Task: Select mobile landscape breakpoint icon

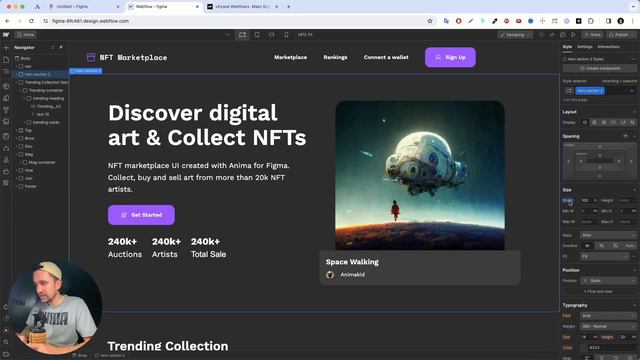Action: (271, 35)
